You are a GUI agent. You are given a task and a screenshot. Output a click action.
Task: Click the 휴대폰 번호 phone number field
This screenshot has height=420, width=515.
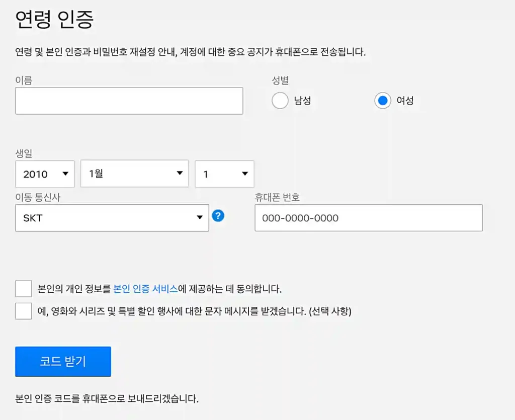point(368,217)
